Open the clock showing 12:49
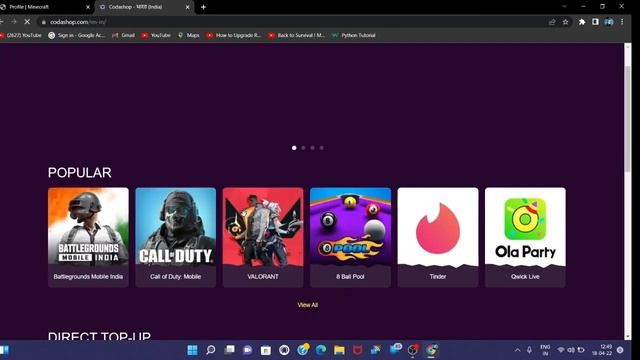The width and height of the screenshot is (640, 360). (x=602, y=350)
